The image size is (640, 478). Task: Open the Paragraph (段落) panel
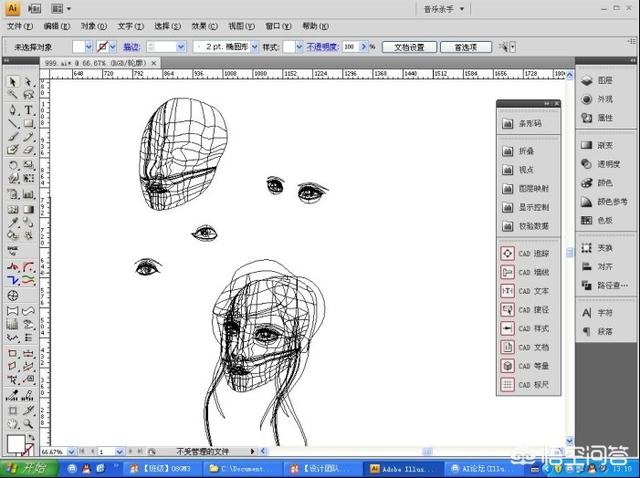[598, 331]
